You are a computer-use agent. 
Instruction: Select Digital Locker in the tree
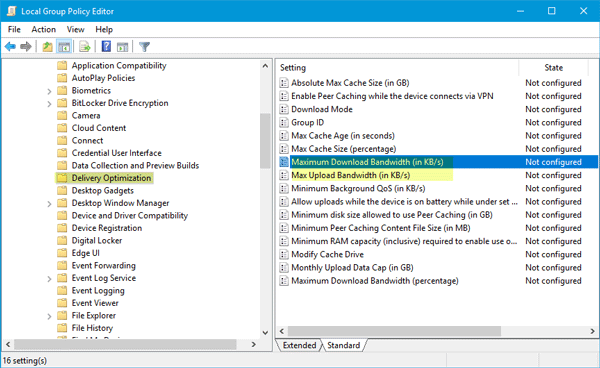[x=97, y=241]
